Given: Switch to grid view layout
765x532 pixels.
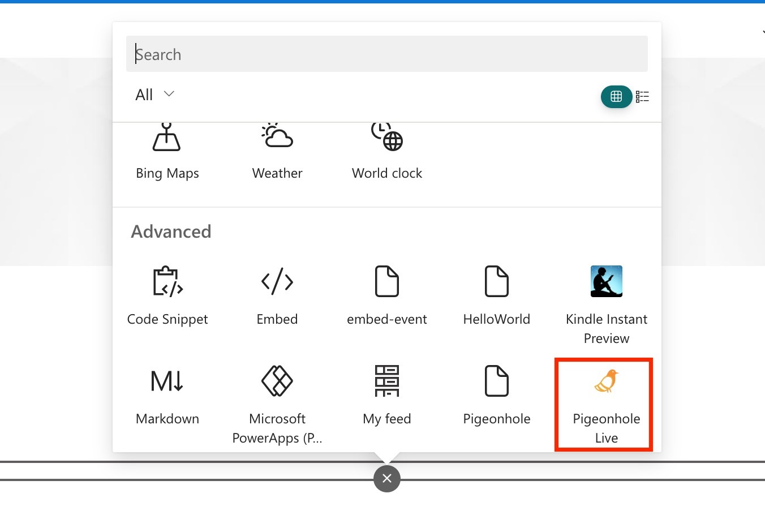Looking at the screenshot, I should coord(616,96).
